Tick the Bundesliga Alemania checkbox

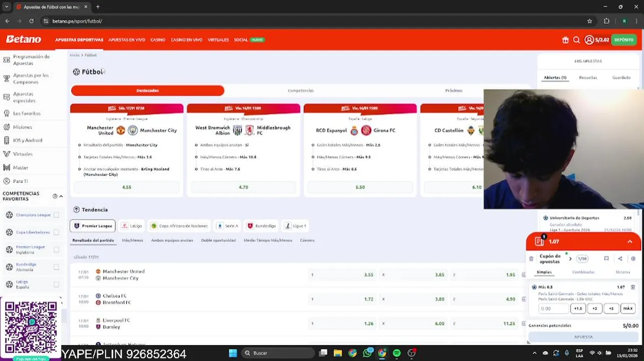(x=56, y=267)
